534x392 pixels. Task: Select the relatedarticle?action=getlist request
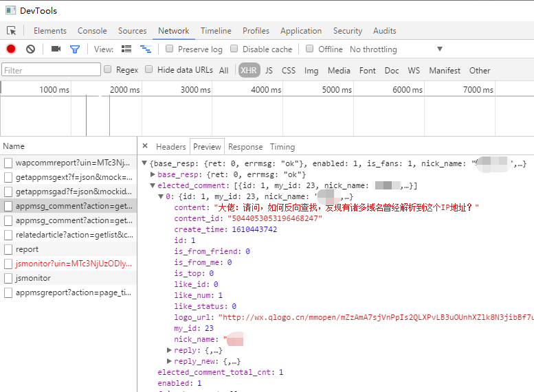(x=73, y=235)
